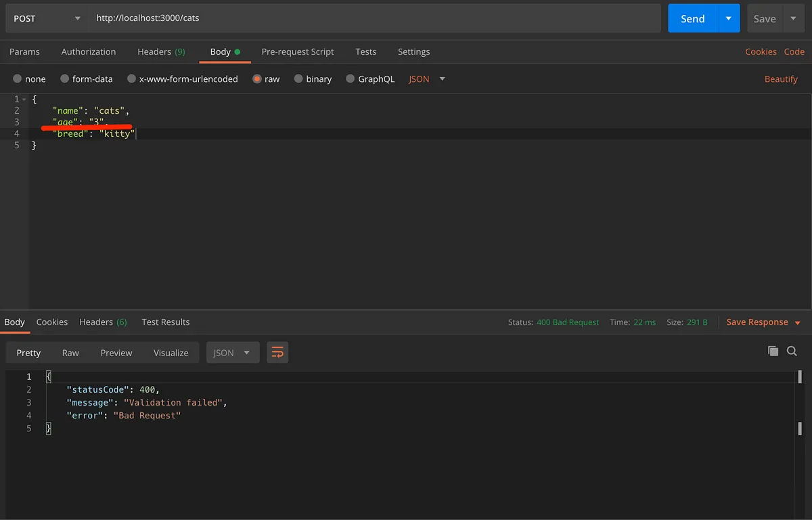Click the Beautify link
The height and width of the screenshot is (520, 812).
(781, 79)
